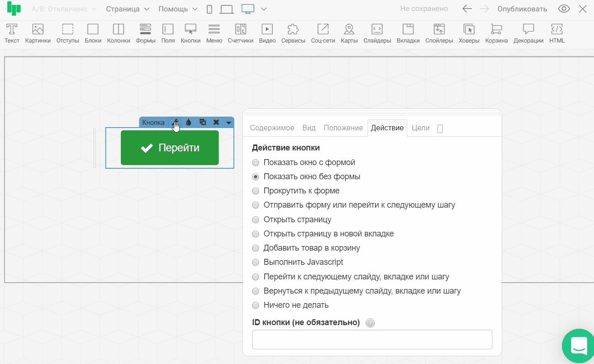Open the Страница dropdown menu
This screenshot has width=594, height=364.
128,9
